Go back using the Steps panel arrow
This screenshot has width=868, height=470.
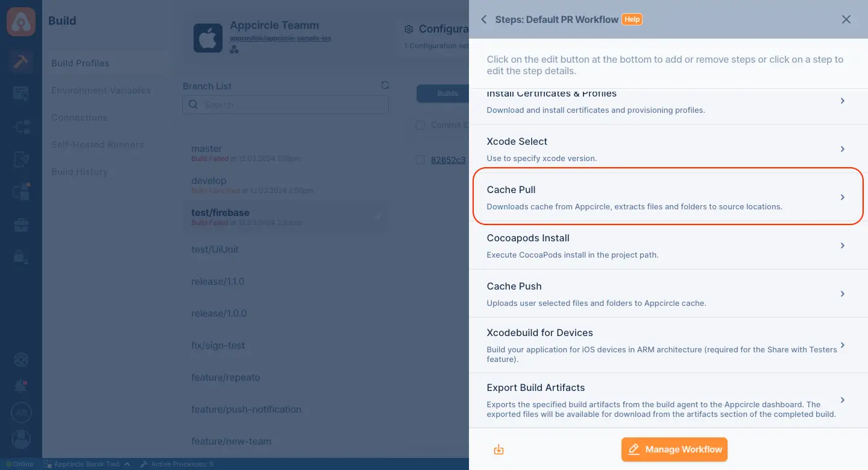(483, 19)
